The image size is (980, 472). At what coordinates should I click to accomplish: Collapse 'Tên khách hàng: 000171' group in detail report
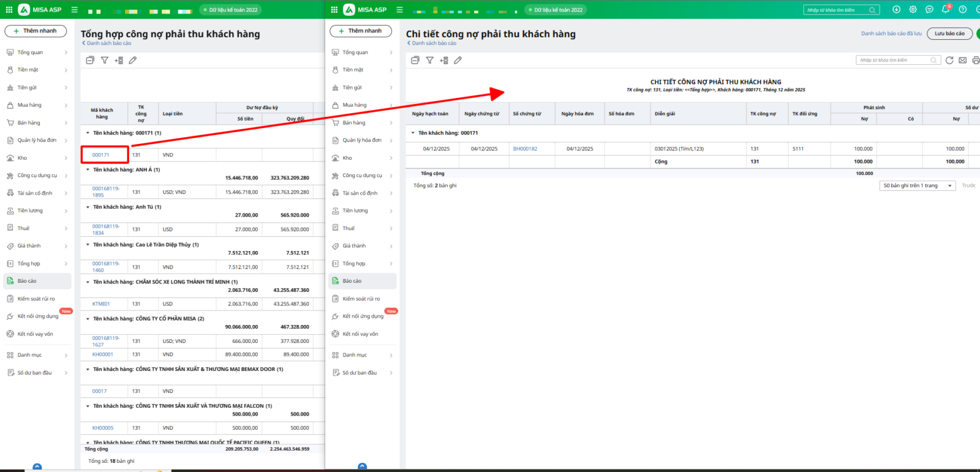pos(413,133)
